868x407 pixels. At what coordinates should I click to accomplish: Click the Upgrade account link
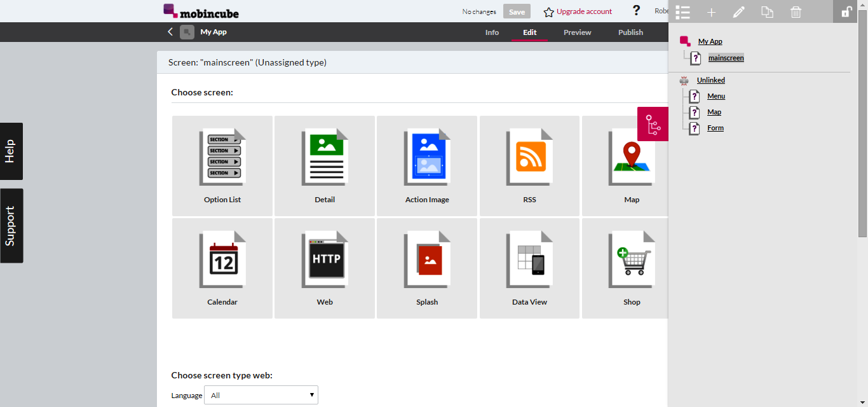[584, 11]
